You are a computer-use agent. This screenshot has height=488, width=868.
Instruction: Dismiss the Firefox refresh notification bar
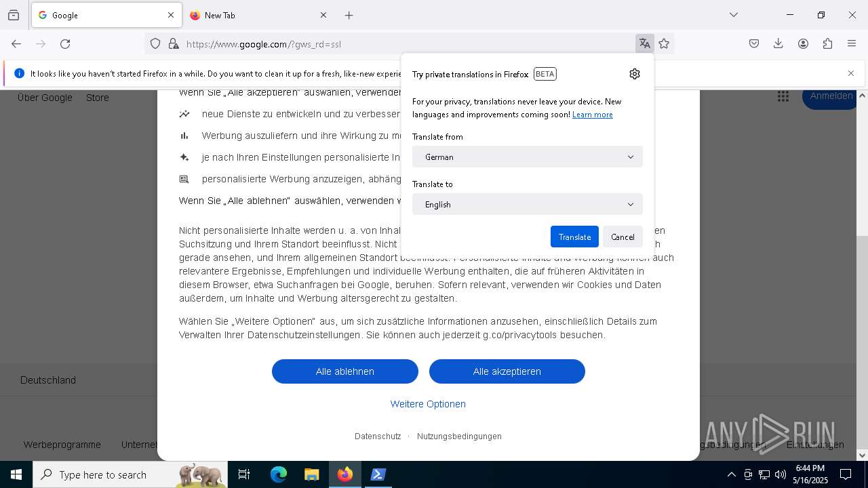click(x=851, y=73)
